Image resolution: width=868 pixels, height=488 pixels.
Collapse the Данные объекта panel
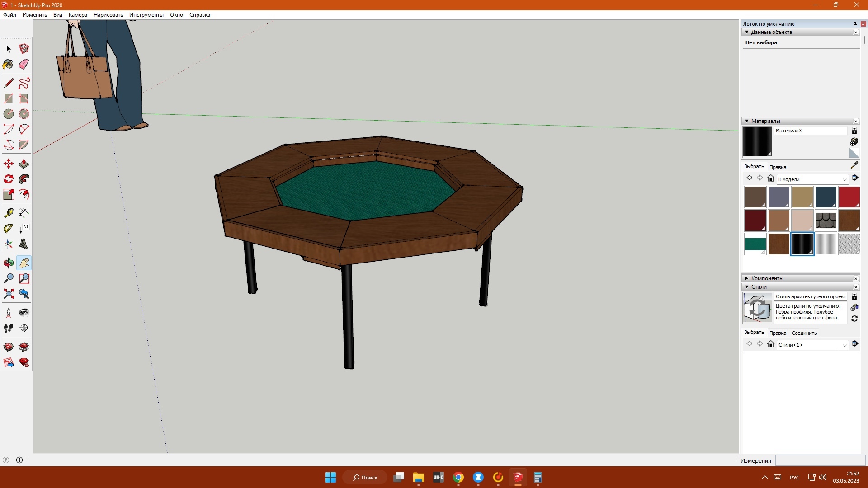pos(747,32)
